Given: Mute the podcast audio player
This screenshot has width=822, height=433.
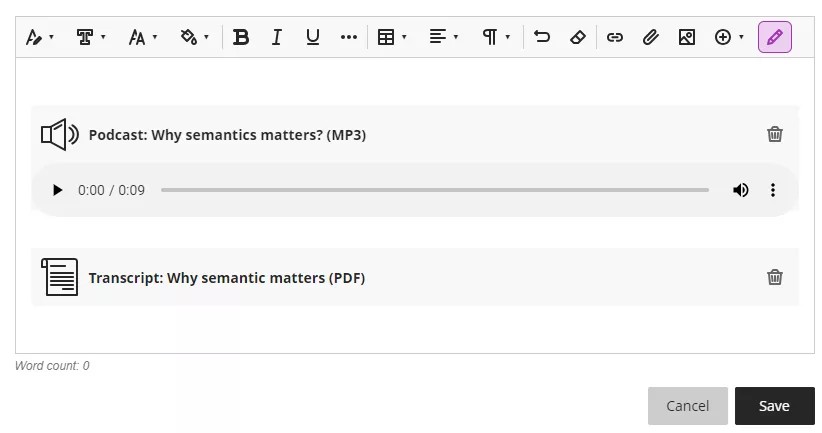Looking at the screenshot, I should coord(740,190).
